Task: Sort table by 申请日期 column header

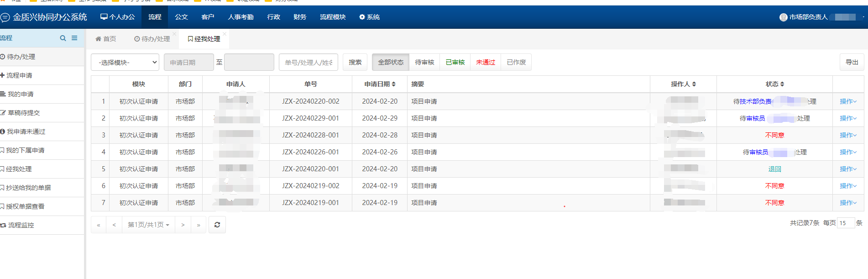Action: 380,84
